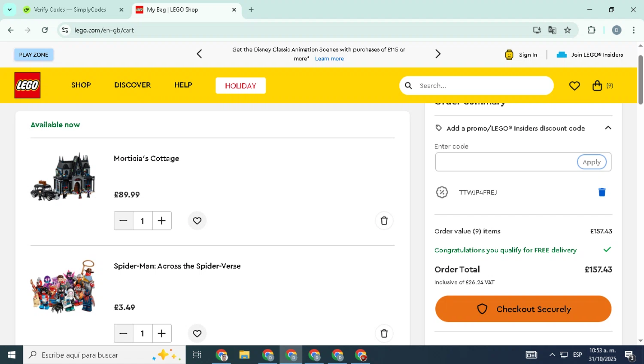Remove the TTWJP4FREJ promo code with trash icon
644x364 pixels.
[x=602, y=192]
